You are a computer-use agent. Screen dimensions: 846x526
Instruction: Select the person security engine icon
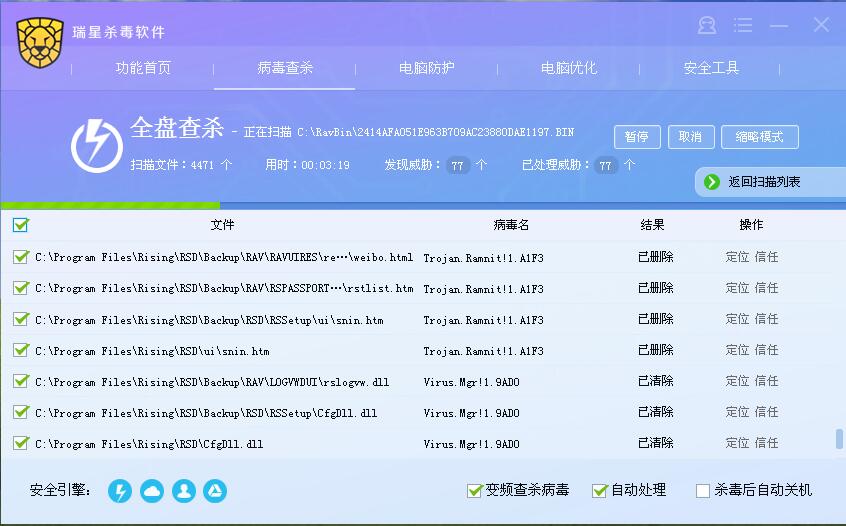tap(184, 491)
